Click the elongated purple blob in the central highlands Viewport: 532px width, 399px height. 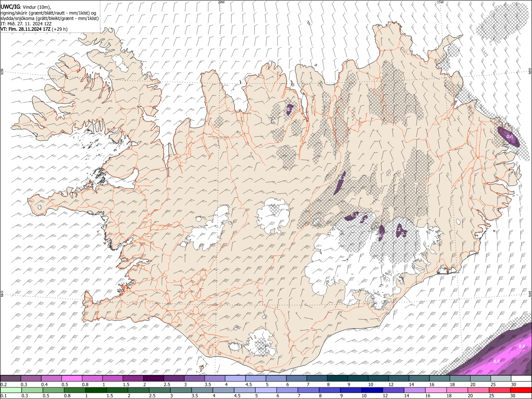click(x=340, y=182)
